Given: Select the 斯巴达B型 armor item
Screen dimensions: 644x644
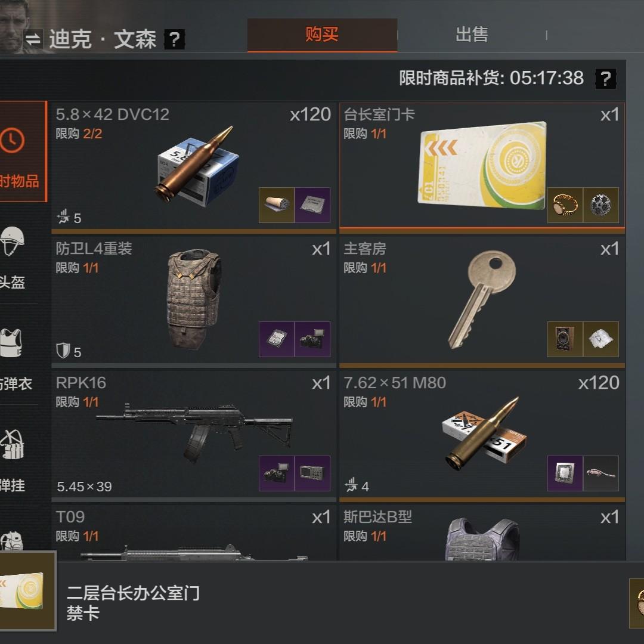Looking at the screenshot, I should tap(482, 533).
